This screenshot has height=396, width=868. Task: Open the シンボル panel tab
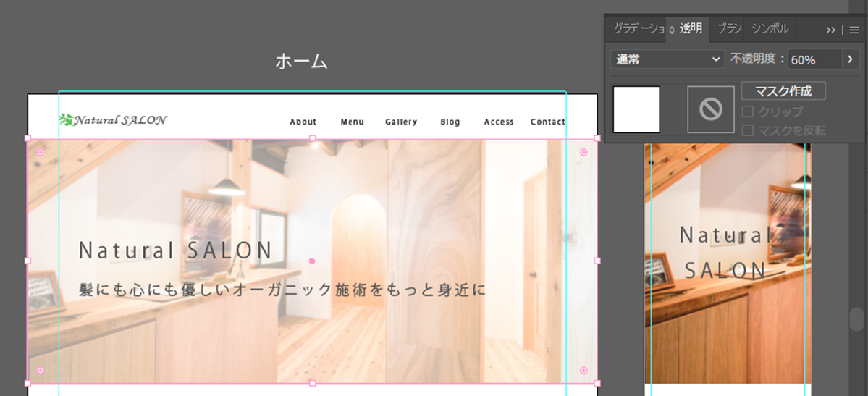click(x=770, y=30)
